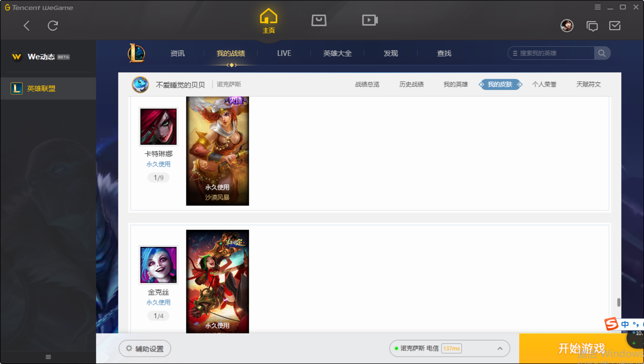The width and height of the screenshot is (644, 364).
Task: Click the We动态 logo icon
Action: (x=17, y=57)
